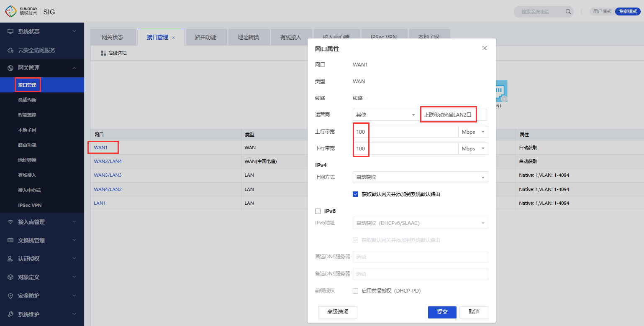This screenshot has width=644, height=326.
Task: Select 接口管理 in the sidebar
Action: click(x=27, y=85)
